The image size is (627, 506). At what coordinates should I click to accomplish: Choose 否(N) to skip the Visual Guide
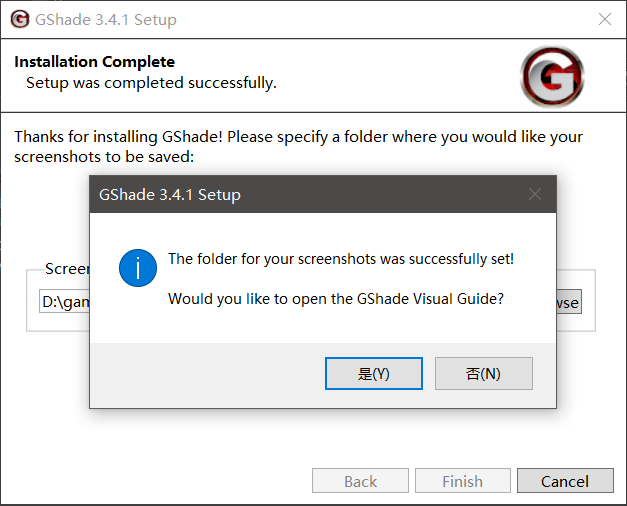(x=484, y=373)
